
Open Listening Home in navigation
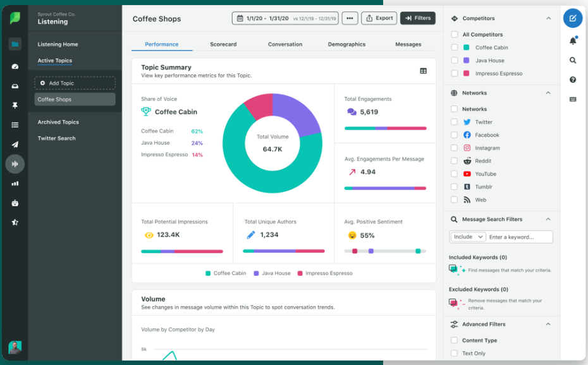[x=58, y=44]
